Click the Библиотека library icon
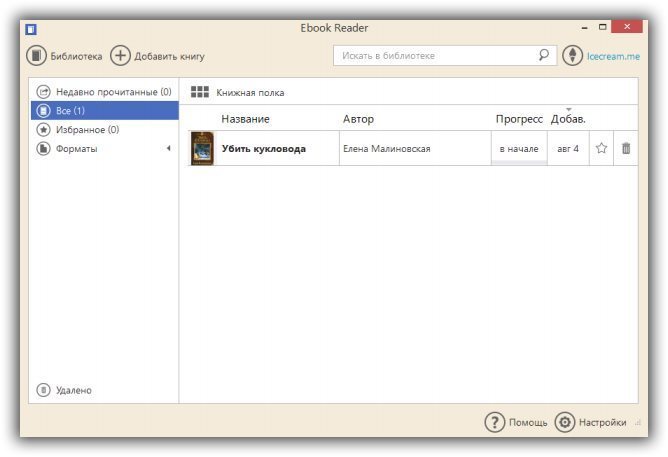 pos(36,56)
